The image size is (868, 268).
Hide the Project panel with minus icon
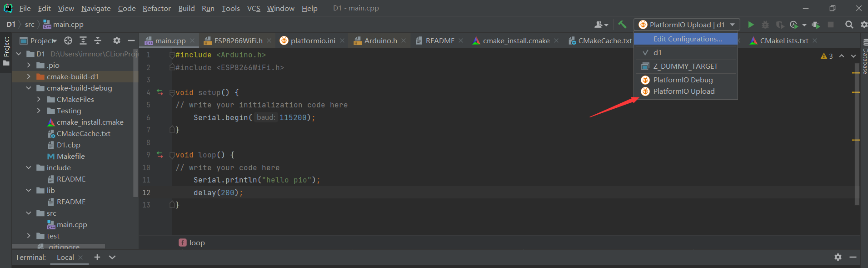click(131, 40)
